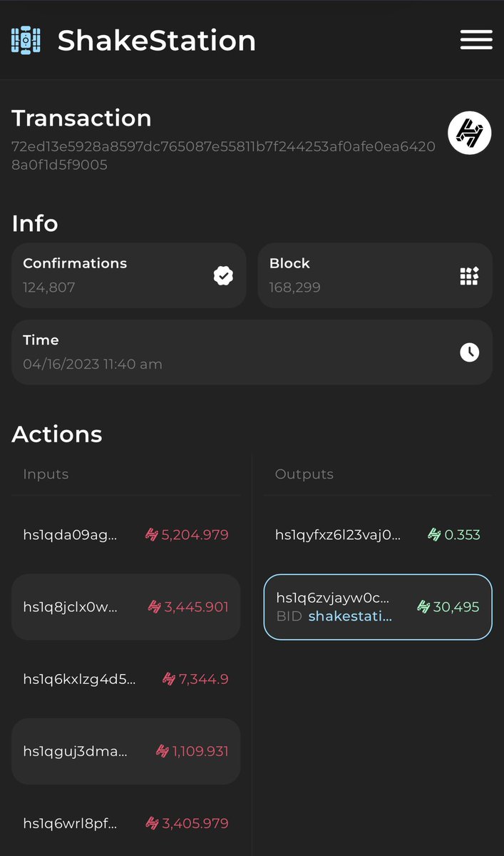Open input address hs1qda09ag...
Image resolution: width=504 pixels, height=856 pixels.
[x=70, y=534]
